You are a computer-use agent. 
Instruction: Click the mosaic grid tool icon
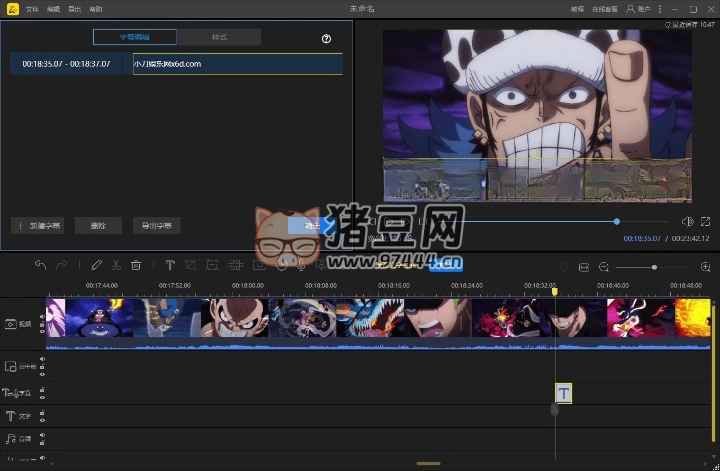(x=235, y=265)
